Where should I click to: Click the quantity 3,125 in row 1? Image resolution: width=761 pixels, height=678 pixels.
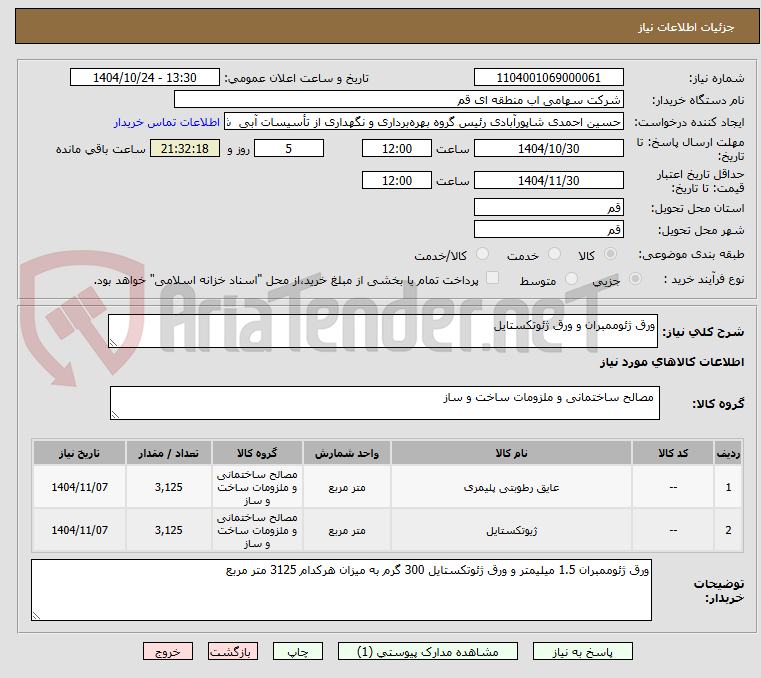pos(168,487)
